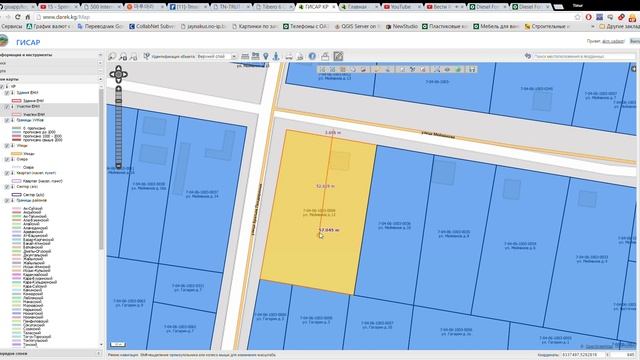Open the Участки ЕНИ layer arrow menu

coord(12,107)
